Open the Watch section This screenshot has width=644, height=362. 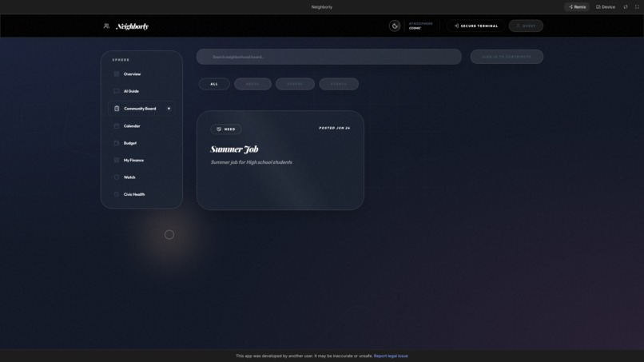[141, 177]
